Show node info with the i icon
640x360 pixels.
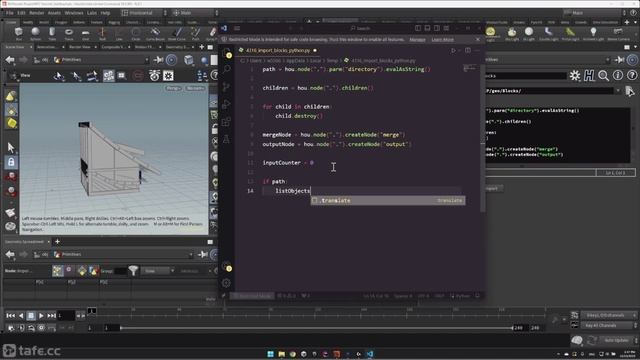(x=618, y=76)
